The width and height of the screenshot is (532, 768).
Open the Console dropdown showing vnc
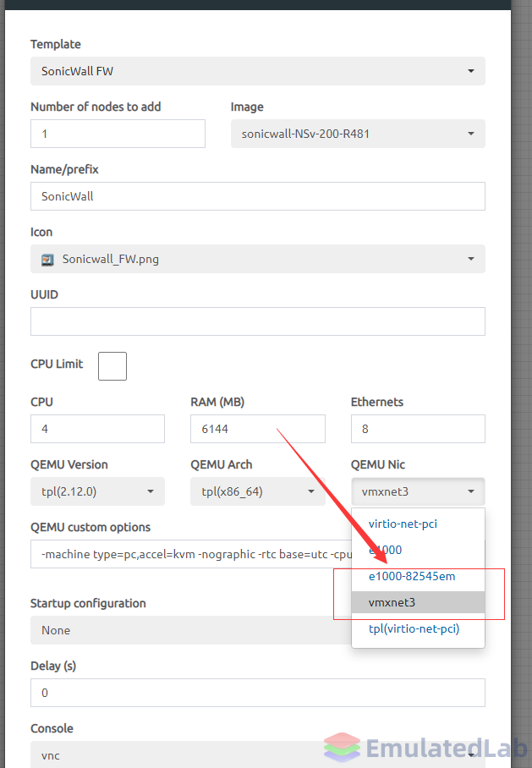[258, 754]
